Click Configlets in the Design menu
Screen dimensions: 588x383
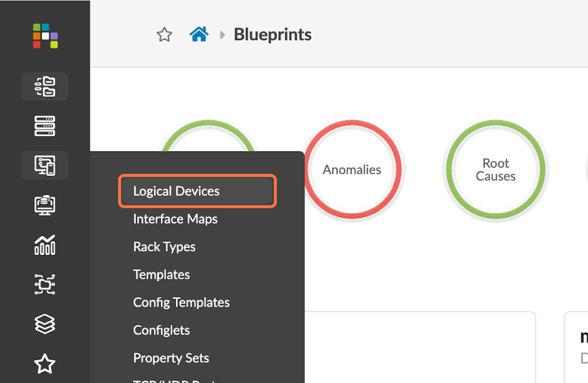pyautogui.click(x=161, y=330)
